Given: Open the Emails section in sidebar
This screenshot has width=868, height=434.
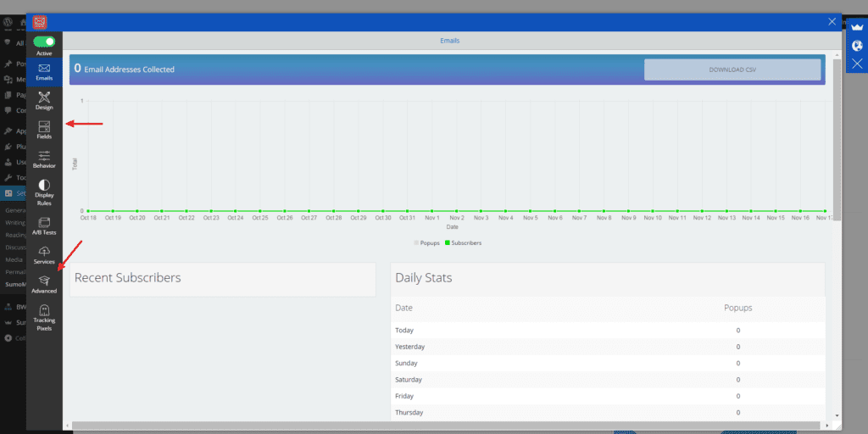Looking at the screenshot, I should (x=44, y=72).
